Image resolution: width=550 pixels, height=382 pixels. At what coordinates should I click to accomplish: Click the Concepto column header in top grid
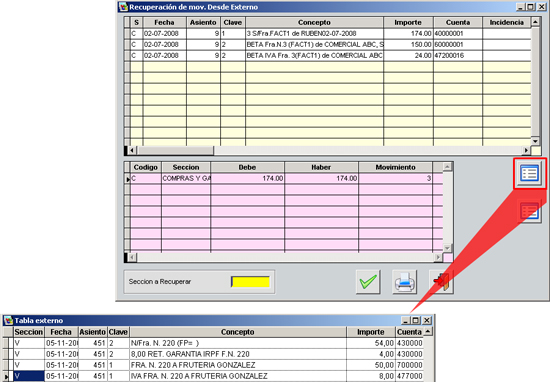tap(314, 22)
